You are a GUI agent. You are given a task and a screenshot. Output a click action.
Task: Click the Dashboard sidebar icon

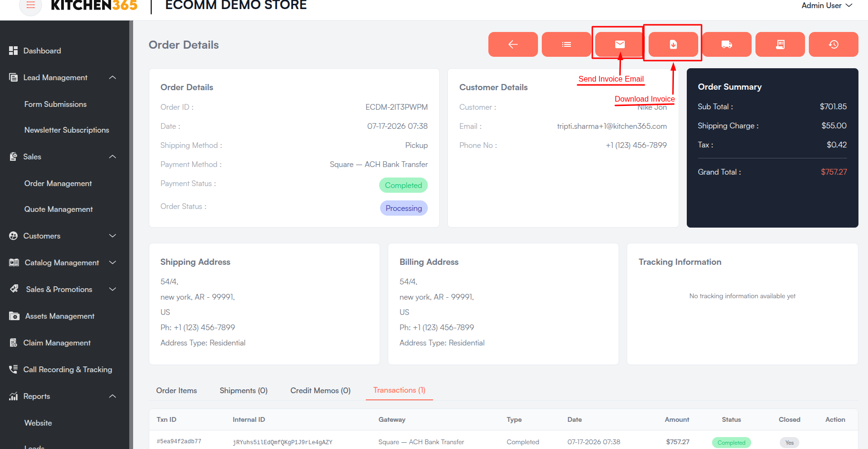pyautogui.click(x=13, y=51)
